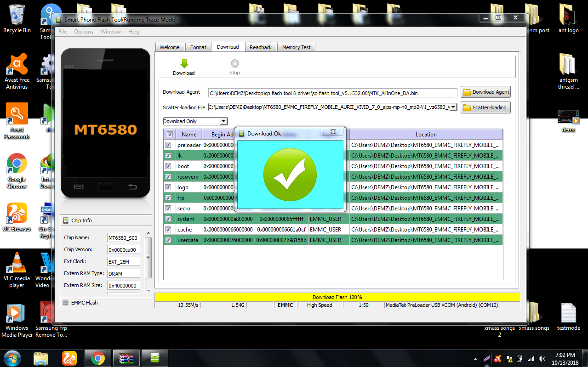Open Chrome from taskbar

pyautogui.click(x=97, y=358)
